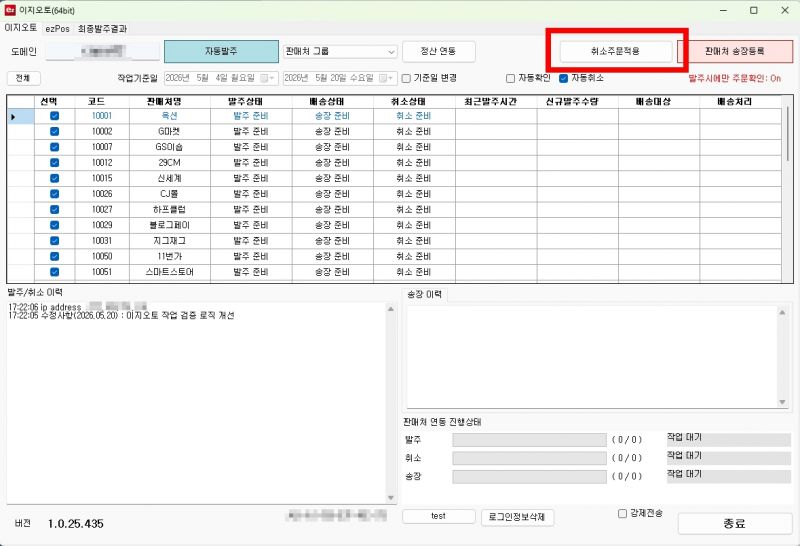Click the 판매처 송장등록 button

(735, 52)
